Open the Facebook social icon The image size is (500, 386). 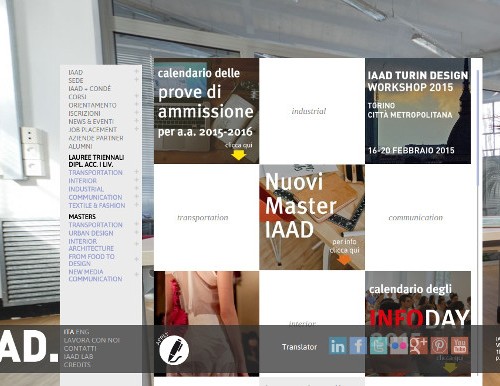pyautogui.click(x=358, y=346)
